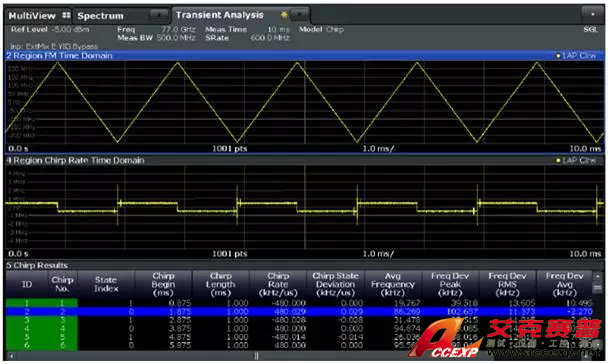Click the Avg Frequency column header
This screenshot has width=608, height=364.
coord(393,284)
